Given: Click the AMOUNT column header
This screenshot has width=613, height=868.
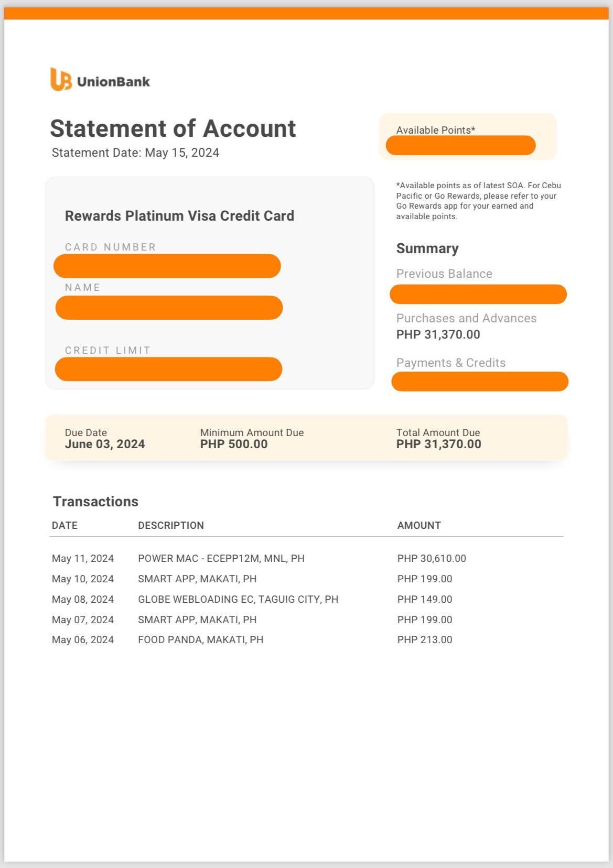Looking at the screenshot, I should pyautogui.click(x=419, y=526).
